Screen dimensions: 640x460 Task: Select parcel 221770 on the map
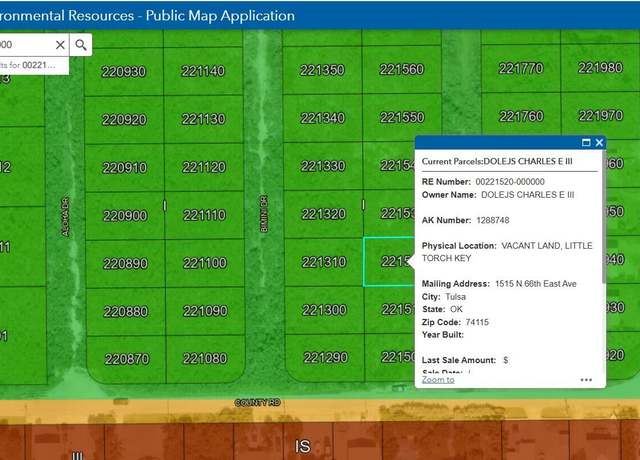pos(521,68)
